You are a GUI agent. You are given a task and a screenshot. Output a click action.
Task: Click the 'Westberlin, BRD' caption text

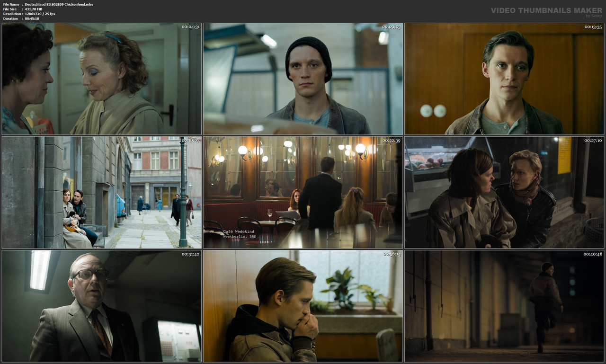(x=240, y=236)
